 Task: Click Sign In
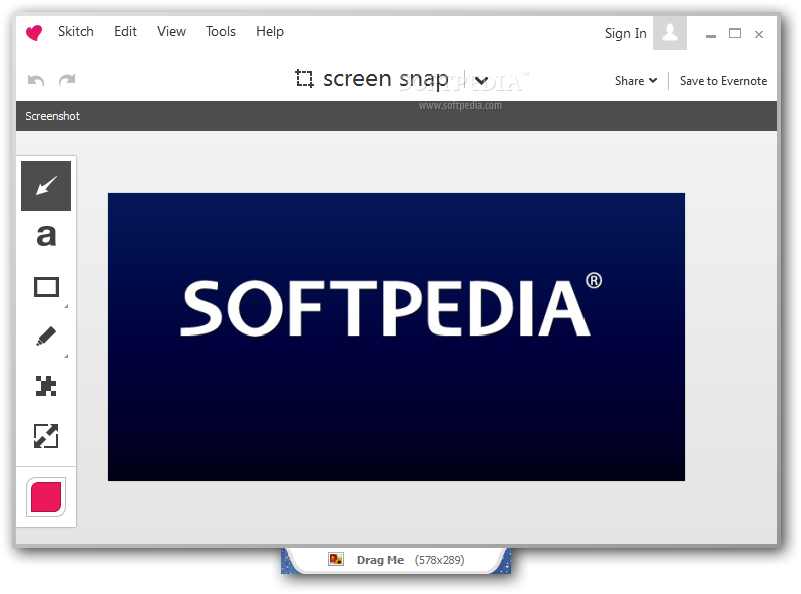tap(625, 34)
